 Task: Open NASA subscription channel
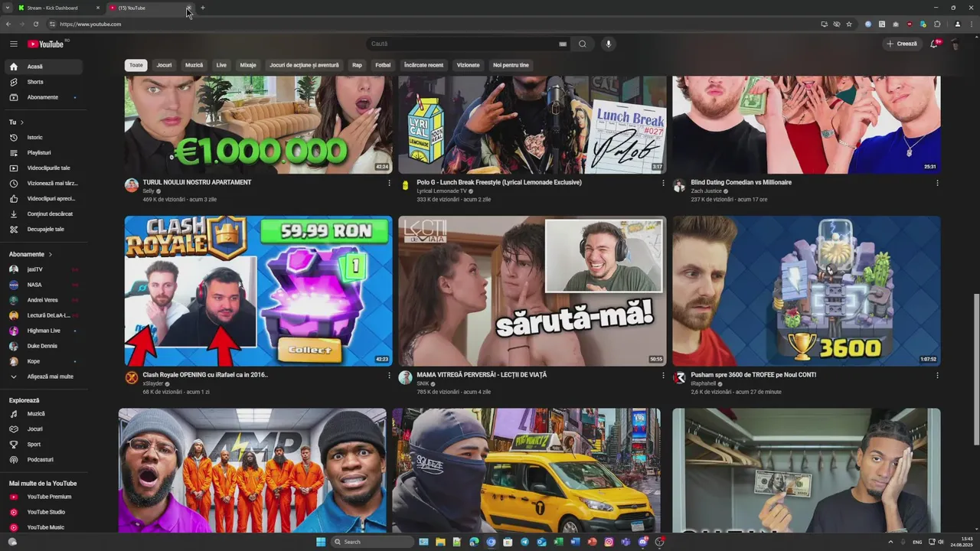click(x=42, y=285)
